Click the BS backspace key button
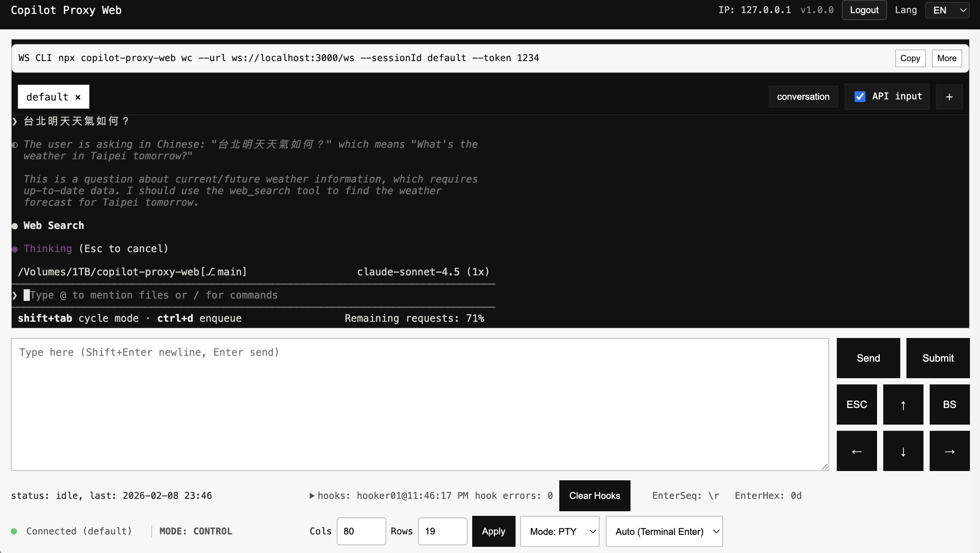The height and width of the screenshot is (553, 980). click(949, 405)
